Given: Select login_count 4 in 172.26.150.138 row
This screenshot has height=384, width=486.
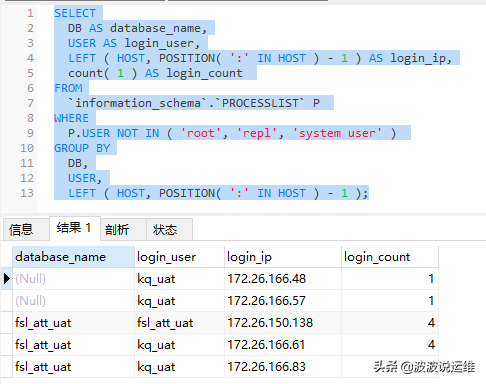Looking at the screenshot, I should click(390, 323).
